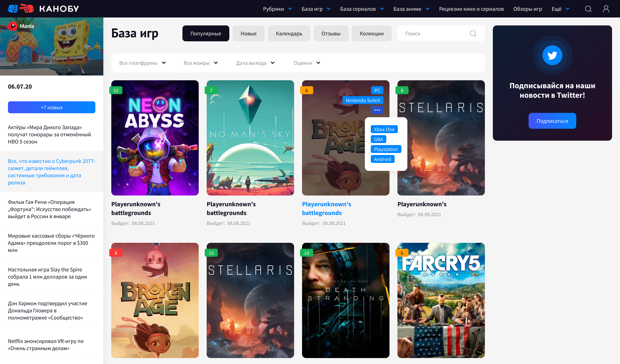The height and width of the screenshot is (364, 620).
Task: Click the PC platform tag
Action: click(377, 90)
